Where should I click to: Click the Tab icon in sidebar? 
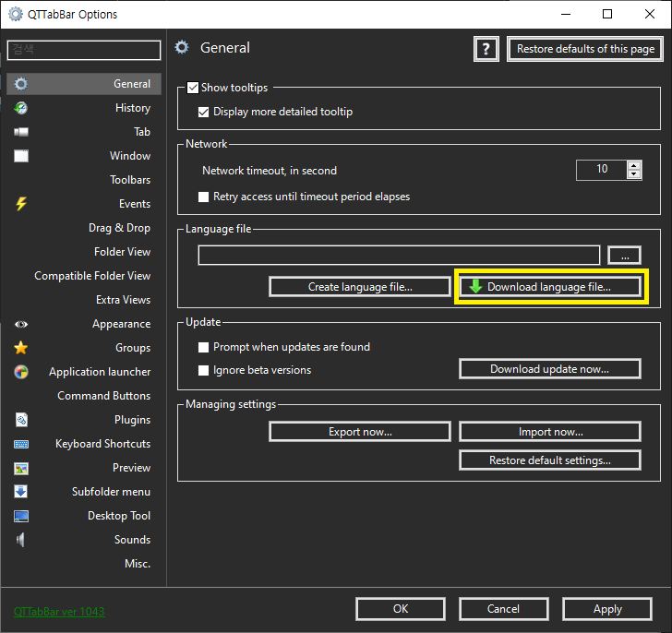(21, 132)
